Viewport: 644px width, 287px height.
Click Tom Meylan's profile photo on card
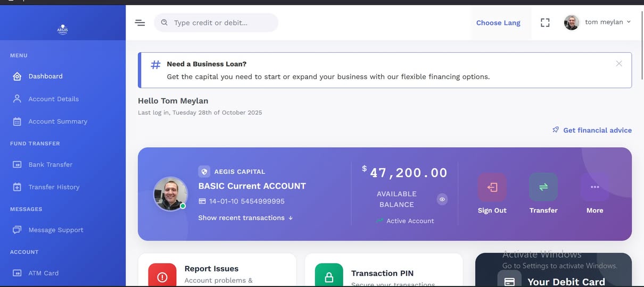point(170,194)
